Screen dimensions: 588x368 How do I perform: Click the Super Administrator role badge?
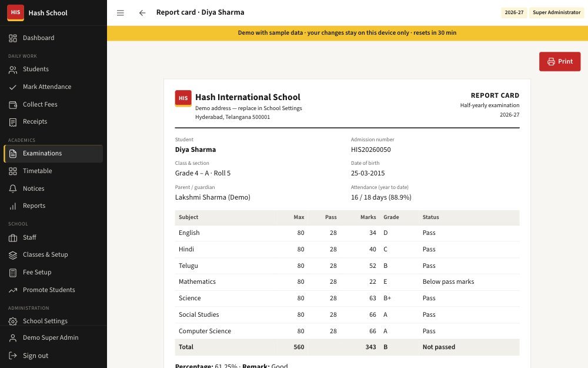(x=556, y=12)
